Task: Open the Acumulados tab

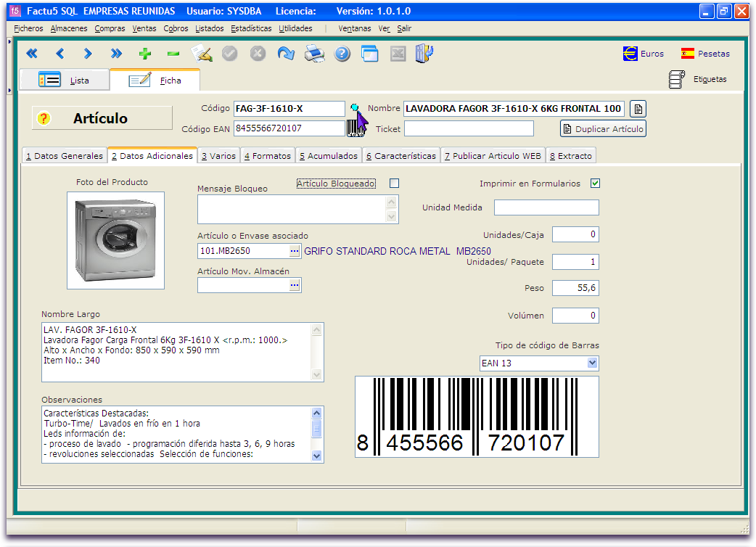Action: (329, 156)
